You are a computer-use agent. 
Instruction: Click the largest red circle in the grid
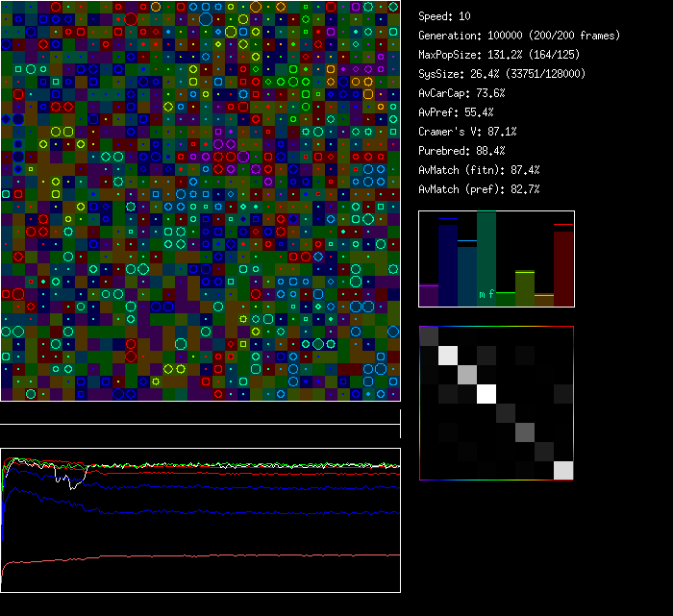131,19
